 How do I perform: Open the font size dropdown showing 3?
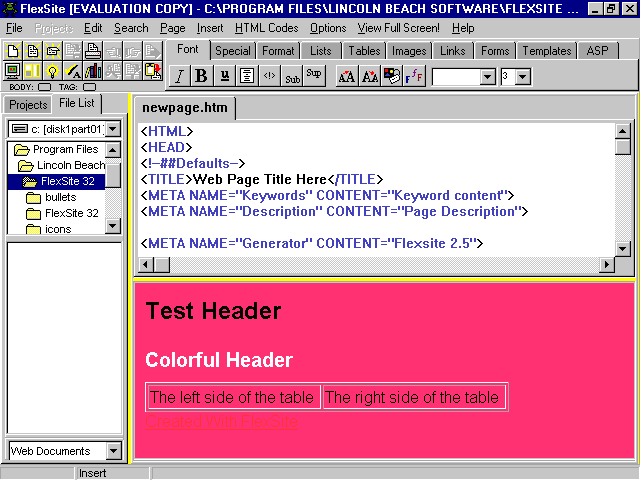pos(524,76)
